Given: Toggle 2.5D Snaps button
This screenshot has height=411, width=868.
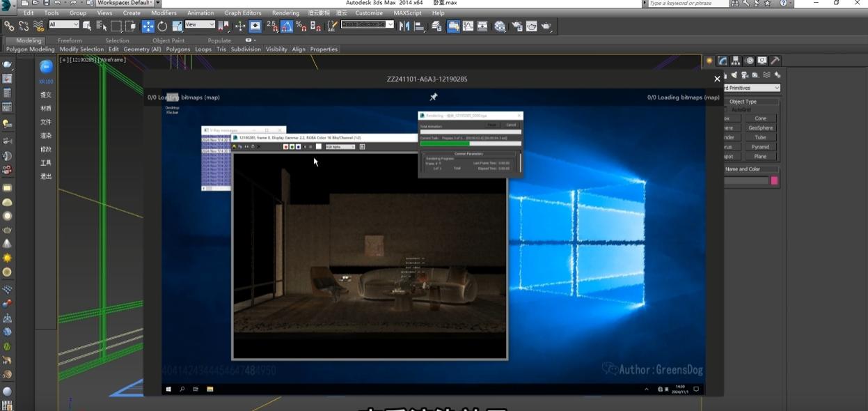Looking at the screenshot, I should tap(271, 26).
